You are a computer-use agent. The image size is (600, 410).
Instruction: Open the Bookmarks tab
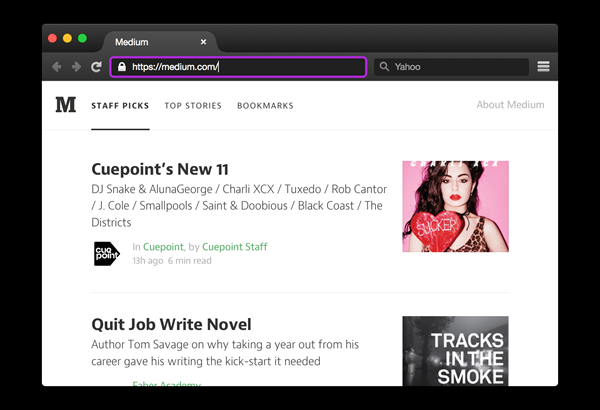pos(265,106)
